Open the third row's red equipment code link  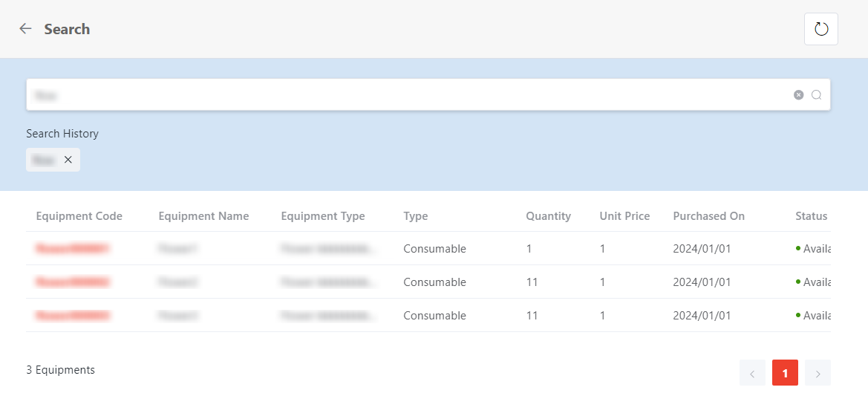click(x=73, y=316)
